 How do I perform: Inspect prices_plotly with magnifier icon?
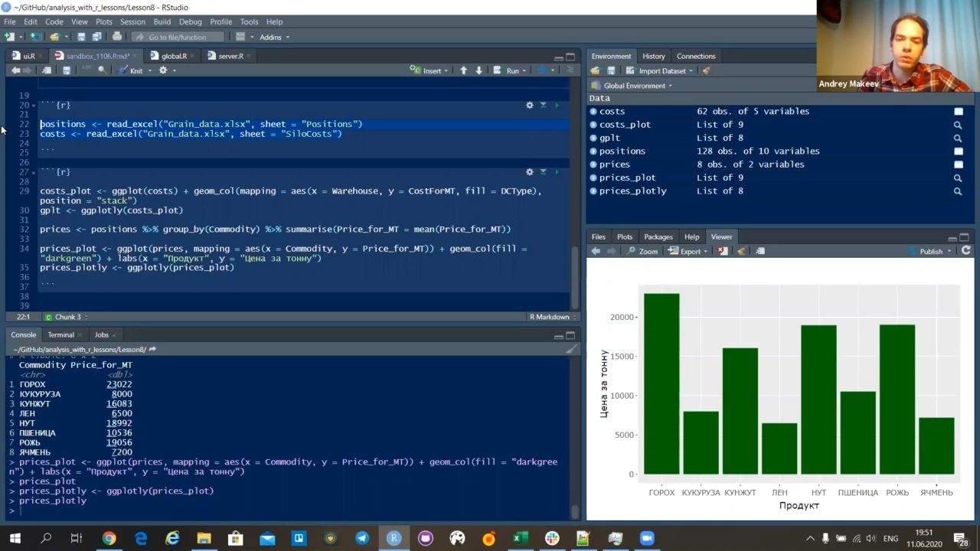958,191
